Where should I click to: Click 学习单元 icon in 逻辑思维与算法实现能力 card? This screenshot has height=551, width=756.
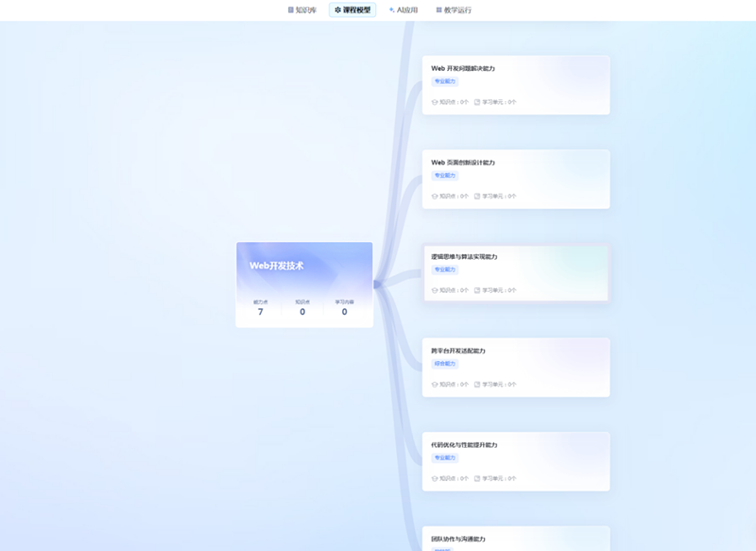point(477,290)
